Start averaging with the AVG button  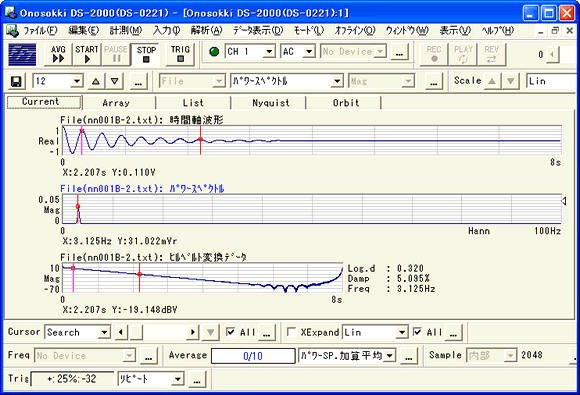click(x=58, y=54)
